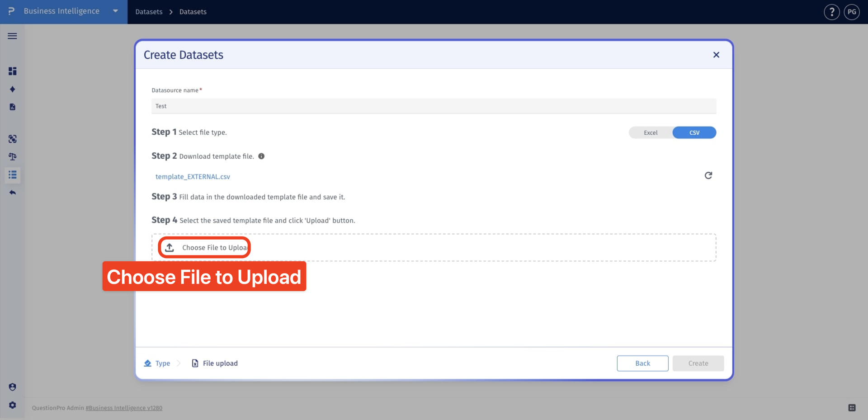Open the balance scale icon in sidebar

click(x=12, y=156)
